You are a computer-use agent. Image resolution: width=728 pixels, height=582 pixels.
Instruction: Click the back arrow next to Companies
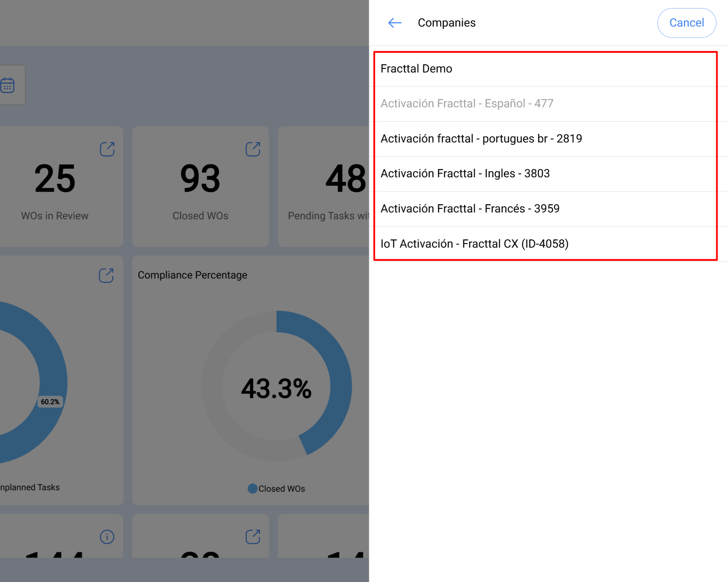pos(395,23)
